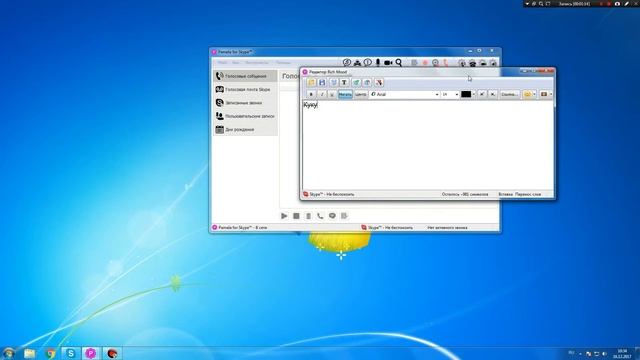The image size is (640, 360).
Task: Expand the text color dropdown arrow
Action: 473,94
